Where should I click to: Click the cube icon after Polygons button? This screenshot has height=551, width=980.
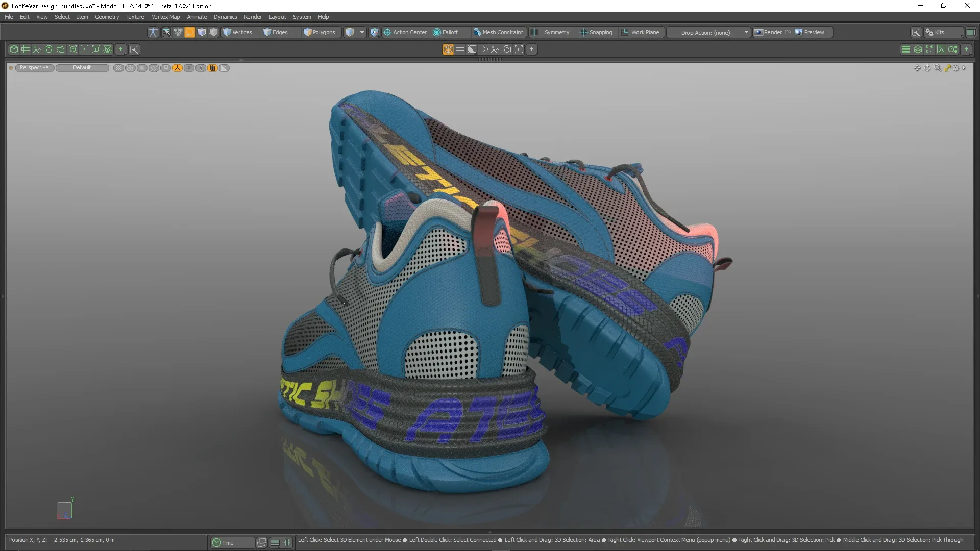350,32
